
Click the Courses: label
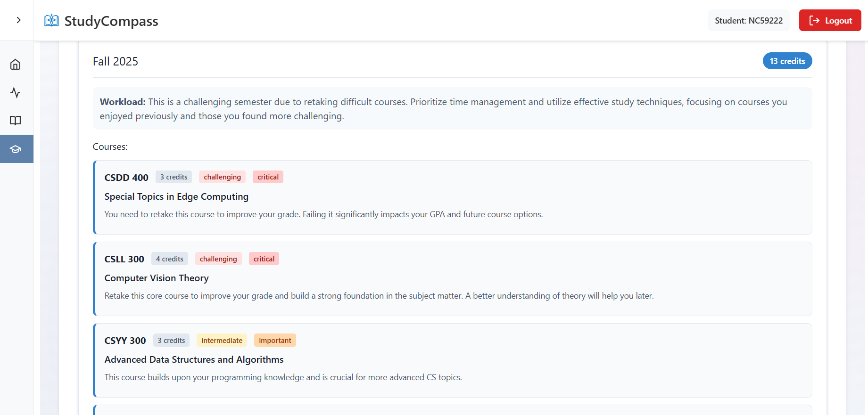pyautogui.click(x=110, y=146)
